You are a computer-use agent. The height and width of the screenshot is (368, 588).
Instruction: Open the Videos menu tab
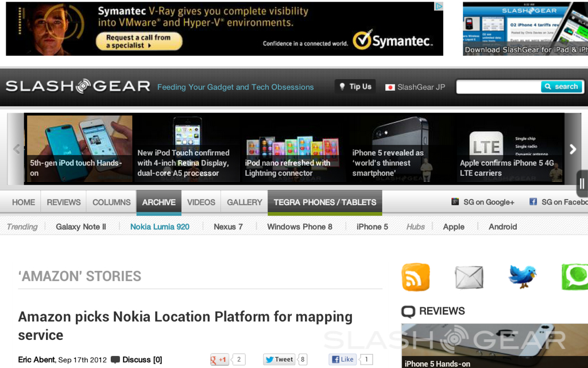pyautogui.click(x=201, y=202)
